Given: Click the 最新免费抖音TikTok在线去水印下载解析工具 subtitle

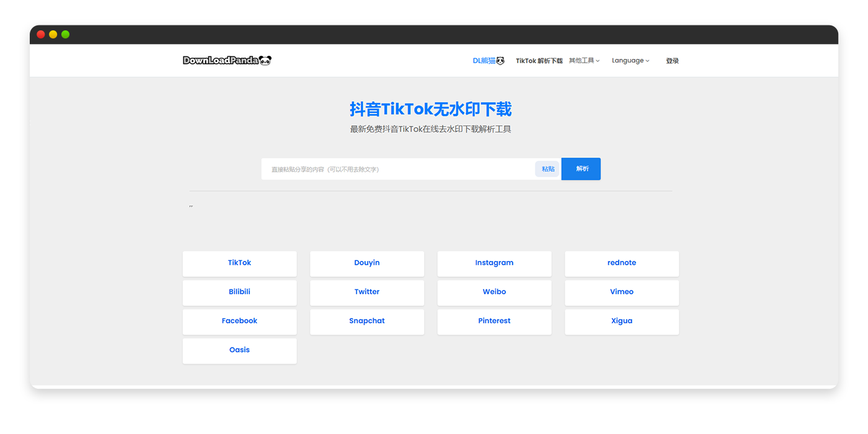Looking at the screenshot, I should pos(431,130).
